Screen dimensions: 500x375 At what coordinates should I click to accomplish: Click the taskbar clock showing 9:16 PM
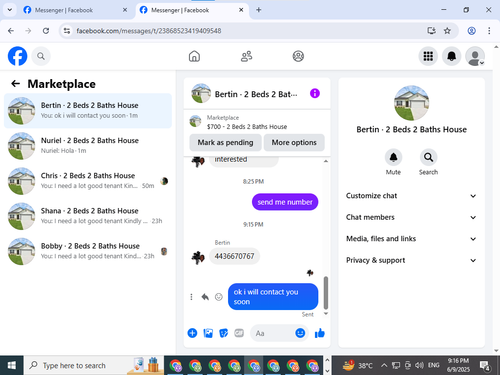[x=458, y=365]
